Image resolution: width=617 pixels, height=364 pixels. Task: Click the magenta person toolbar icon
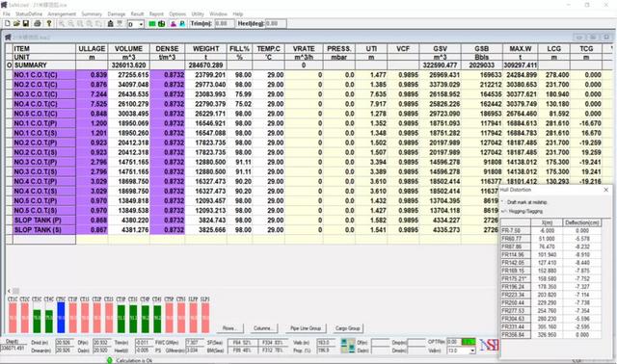tap(174, 24)
